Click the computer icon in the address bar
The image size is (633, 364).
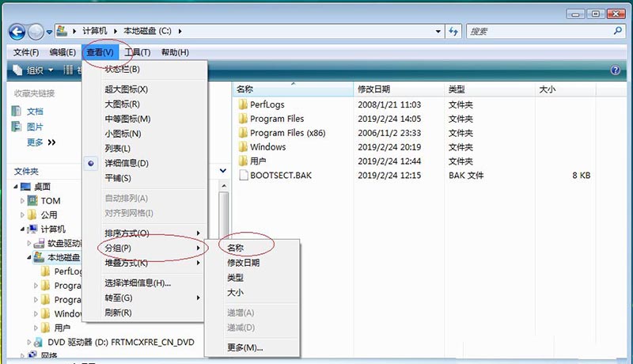(62, 31)
